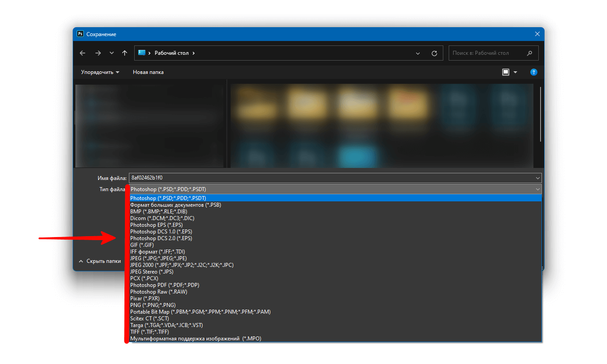Click the Новая папка button
The image size is (607, 364).
point(148,72)
